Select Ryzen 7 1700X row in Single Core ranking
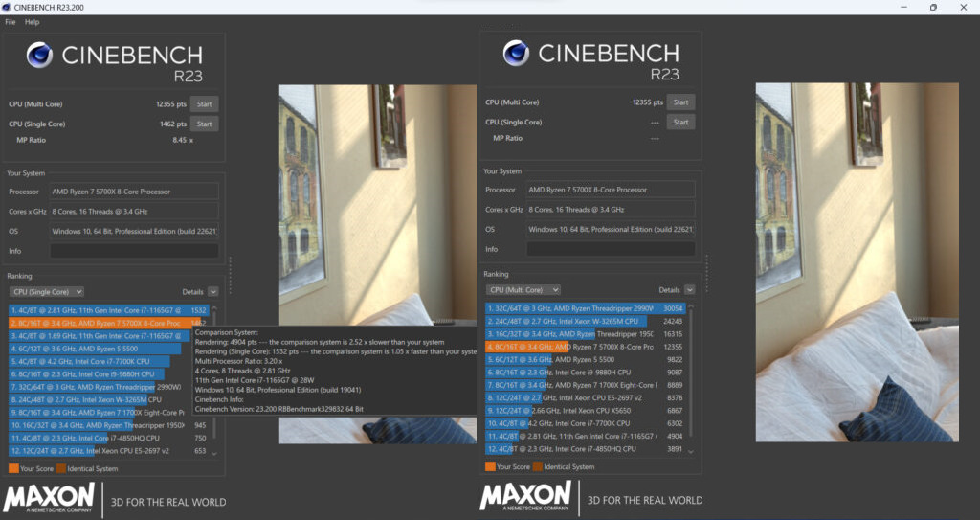The width and height of the screenshot is (980, 520). [x=108, y=413]
